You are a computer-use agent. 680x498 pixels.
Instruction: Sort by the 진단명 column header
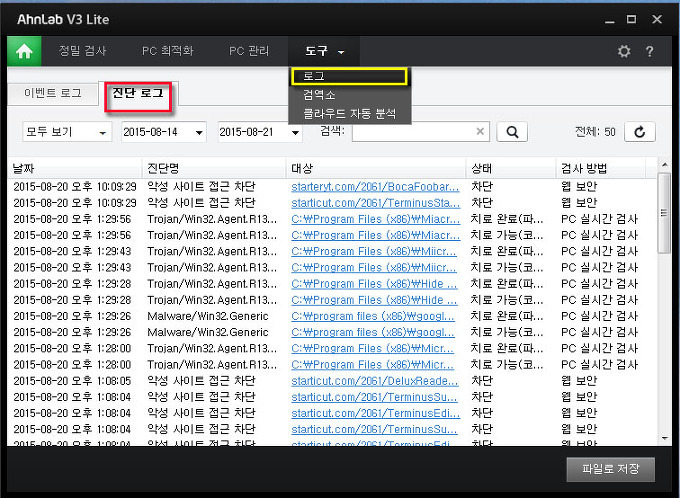click(x=214, y=168)
